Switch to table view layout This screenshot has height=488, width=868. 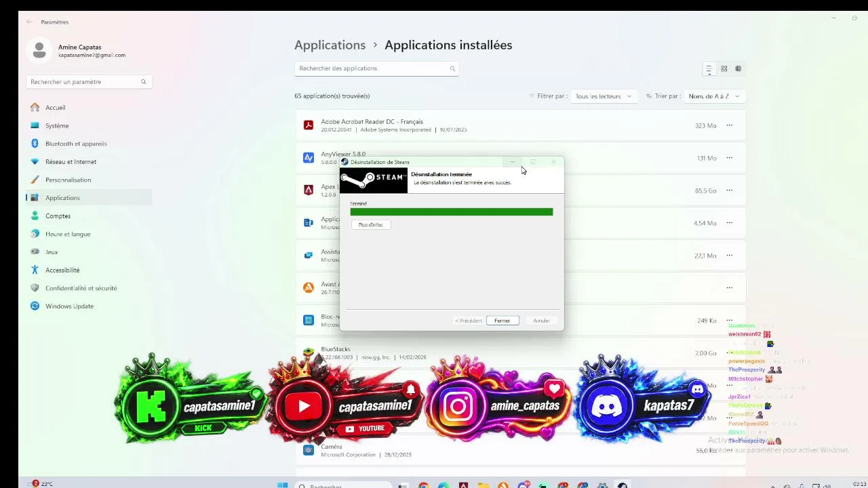click(x=738, y=68)
